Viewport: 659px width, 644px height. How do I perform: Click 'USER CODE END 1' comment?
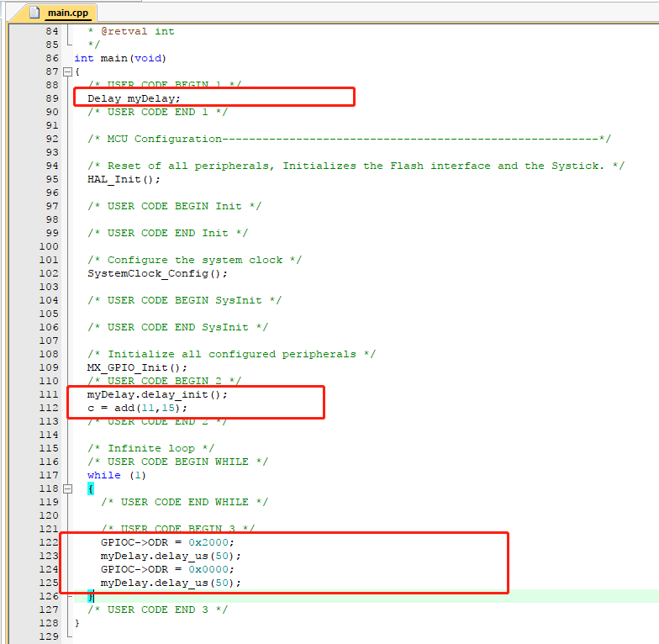(x=158, y=113)
